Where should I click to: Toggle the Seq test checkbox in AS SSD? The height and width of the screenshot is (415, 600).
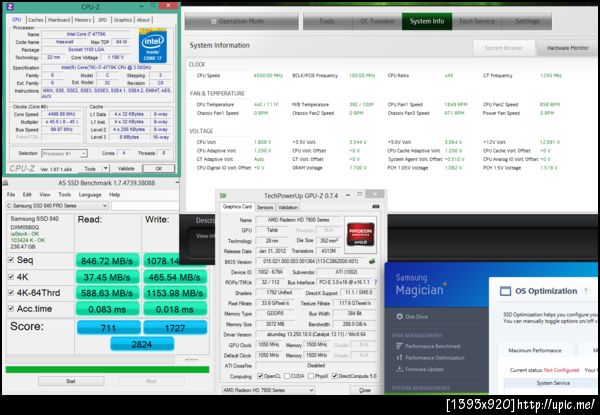[11, 260]
